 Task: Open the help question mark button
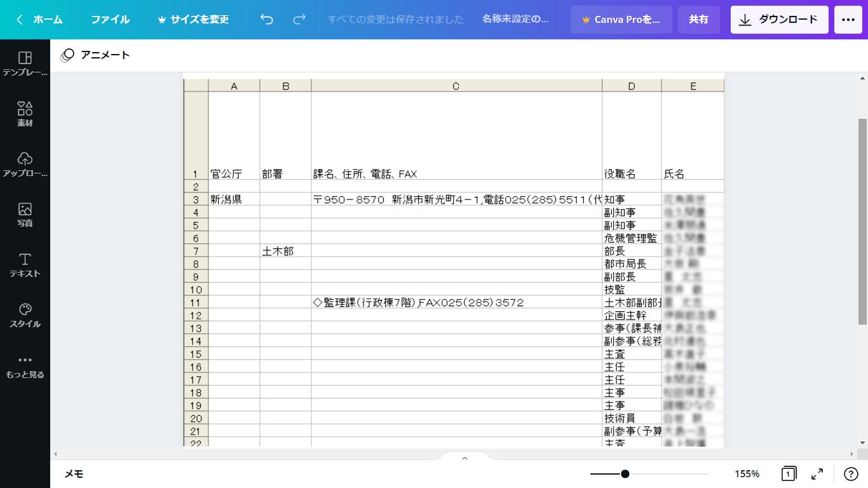pos(851,474)
